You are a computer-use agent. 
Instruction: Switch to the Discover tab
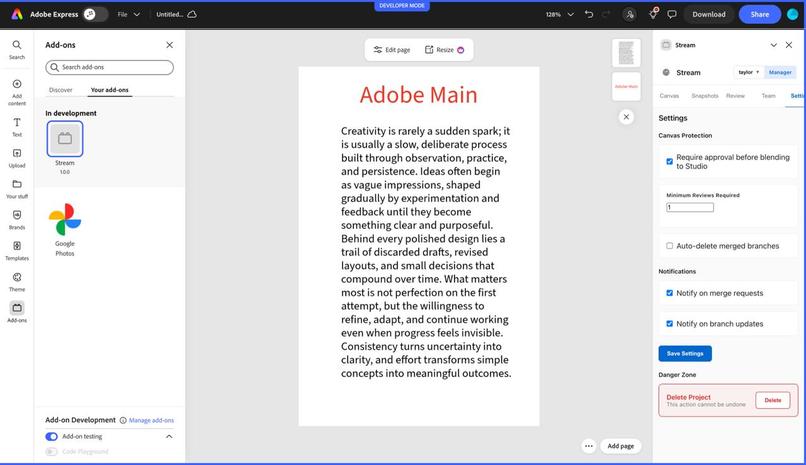[61, 90]
